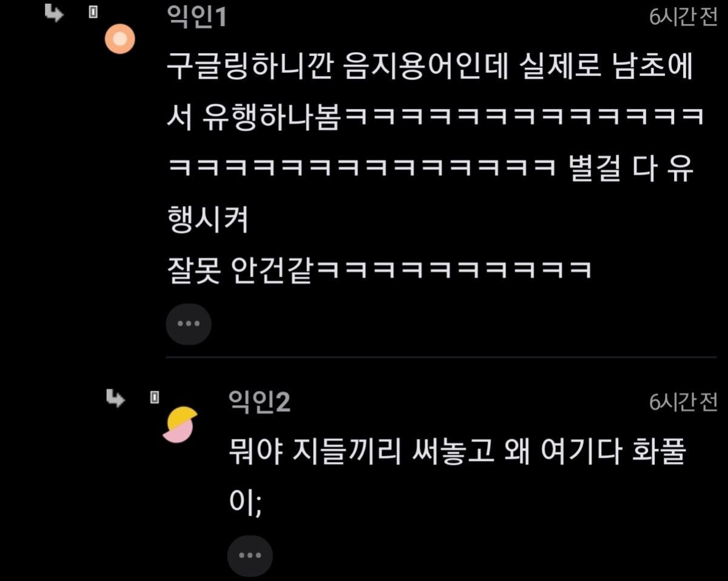The image size is (728, 581).
Task: Click the 6시간 전 timestamp on 익인1's comment
Action: [x=683, y=18]
